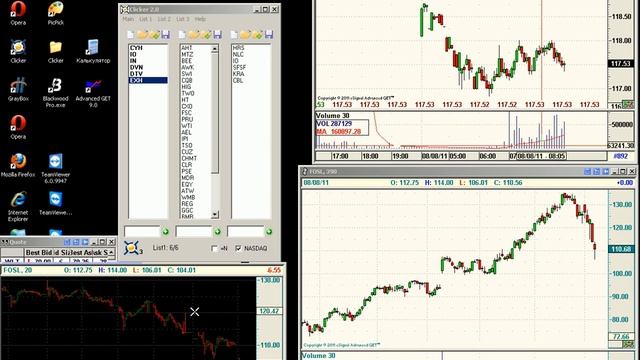Click the New list icon above List 1
Image resolution: width=640 pixels, height=360 pixels.
click(130, 35)
